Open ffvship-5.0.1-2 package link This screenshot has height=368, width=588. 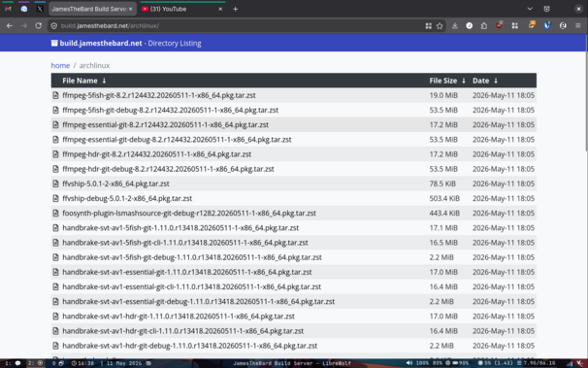coord(115,184)
